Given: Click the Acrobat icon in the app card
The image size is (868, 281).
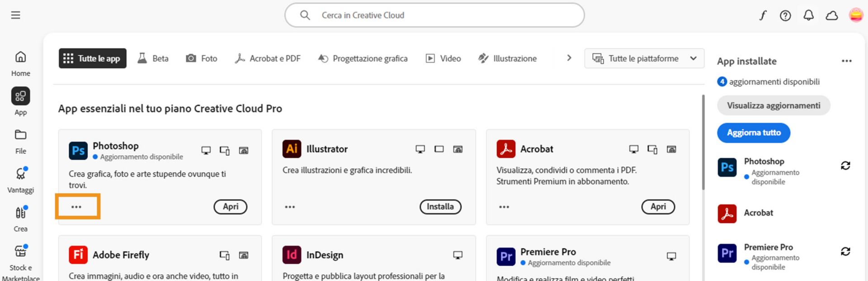Looking at the screenshot, I should [x=506, y=149].
